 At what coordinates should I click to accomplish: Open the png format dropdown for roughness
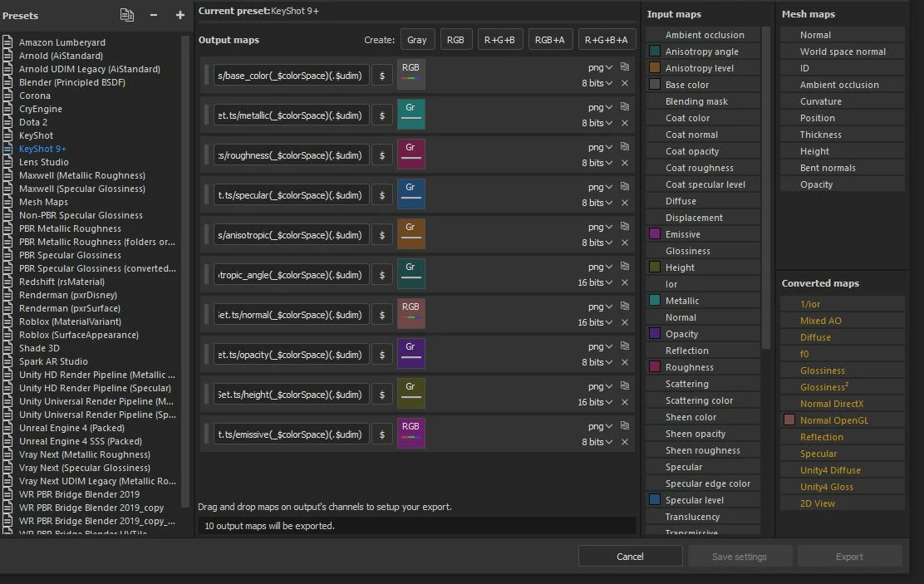pyautogui.click(x=600, y=147)
